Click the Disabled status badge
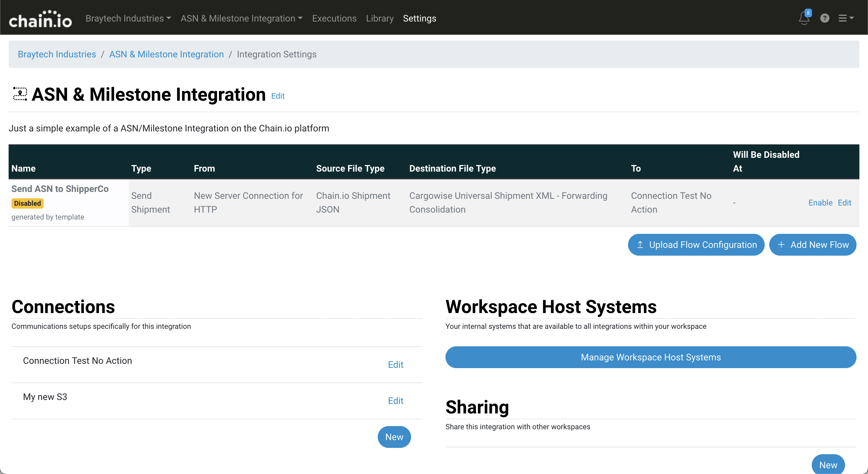The width and height of the screenshot is (868, 474). coord(27,203)
